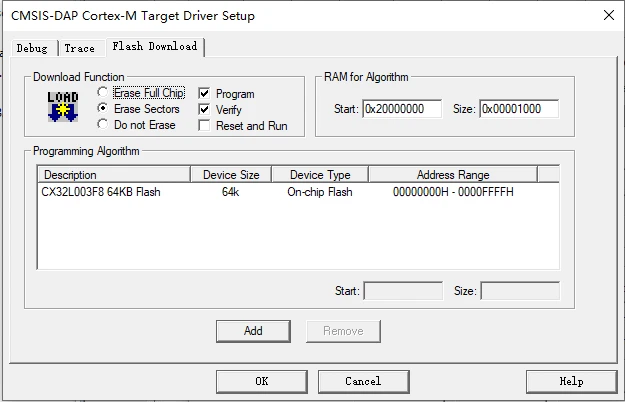Select the Flash Download tab
The width and height of the screenshot is (625, 402).
(x=154, y=47)
